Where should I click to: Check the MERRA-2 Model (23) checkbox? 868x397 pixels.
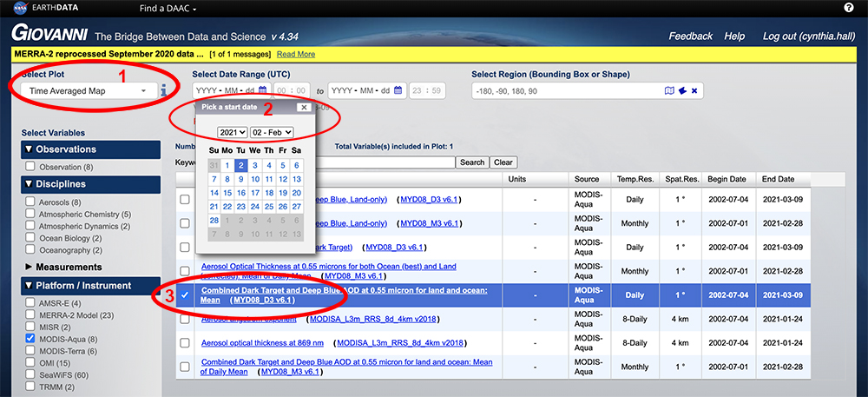30,314
